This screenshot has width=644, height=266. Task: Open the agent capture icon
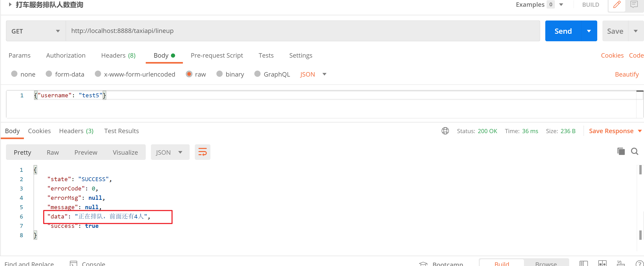[621, 263]
